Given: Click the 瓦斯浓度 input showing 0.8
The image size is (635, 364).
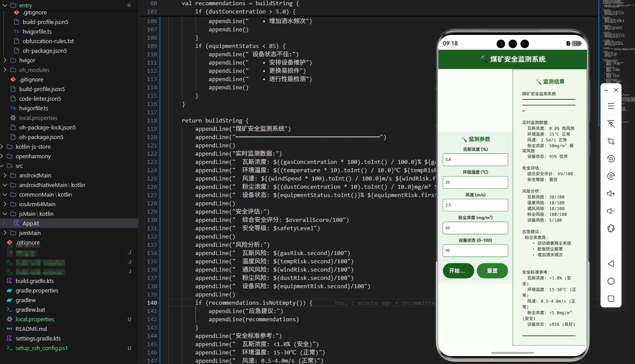Looking at the screenshot, I should 475,160.
